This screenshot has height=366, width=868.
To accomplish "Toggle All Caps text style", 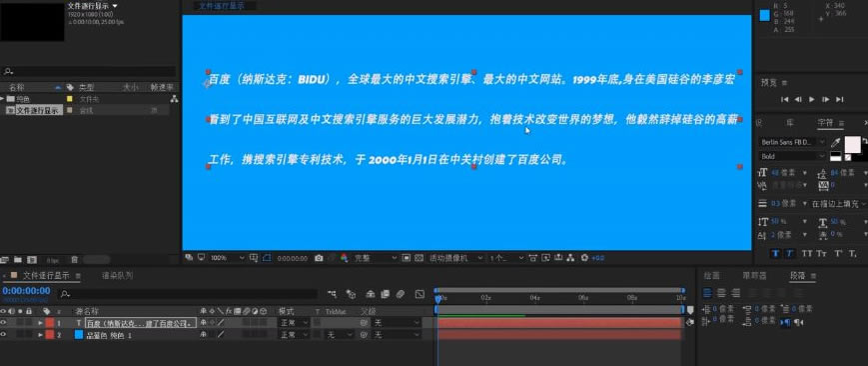I will [806, 253].
